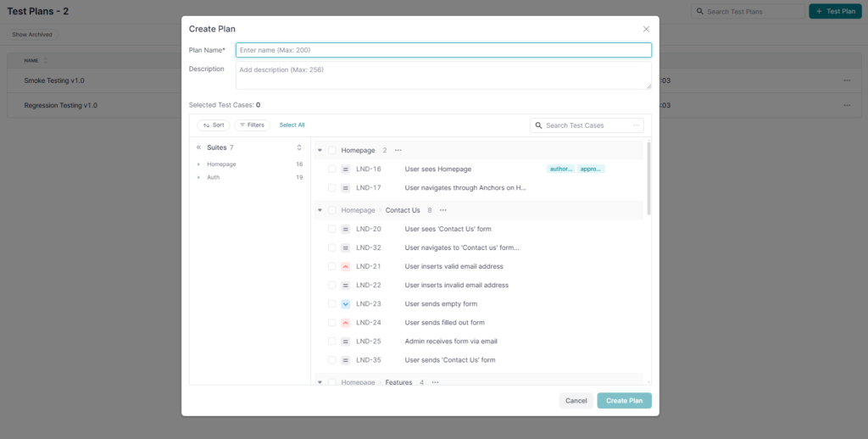Screen dimensions: 868x439
Task: Click high priority icon on LND-21
Action: [x=346, y=266]
